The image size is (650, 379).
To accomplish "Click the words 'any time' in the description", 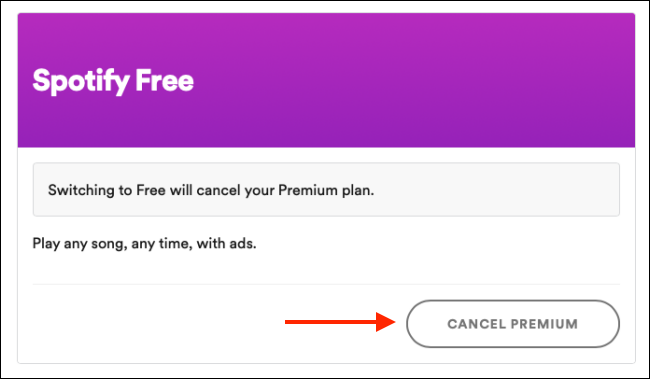I will (162, 244).
